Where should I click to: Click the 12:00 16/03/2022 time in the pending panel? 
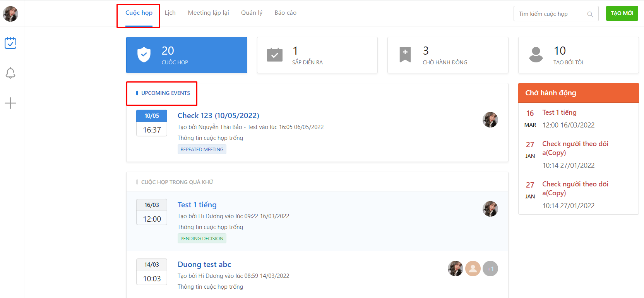(569, 125)
